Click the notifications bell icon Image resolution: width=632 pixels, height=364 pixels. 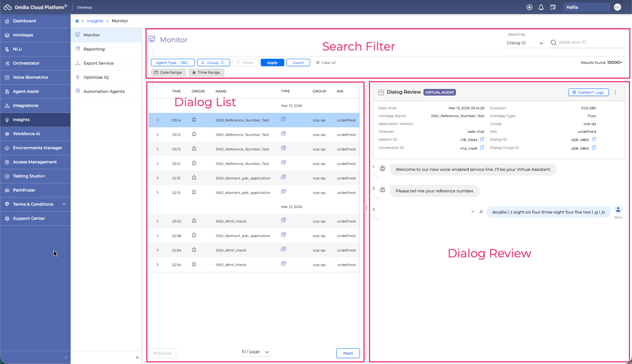[541, 7]
